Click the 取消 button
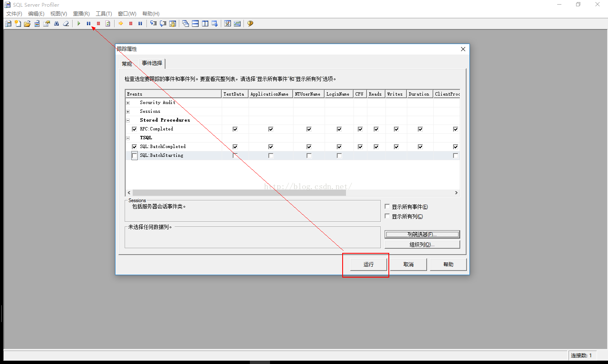This screenshot has width=608, height=364. point(409,265)
